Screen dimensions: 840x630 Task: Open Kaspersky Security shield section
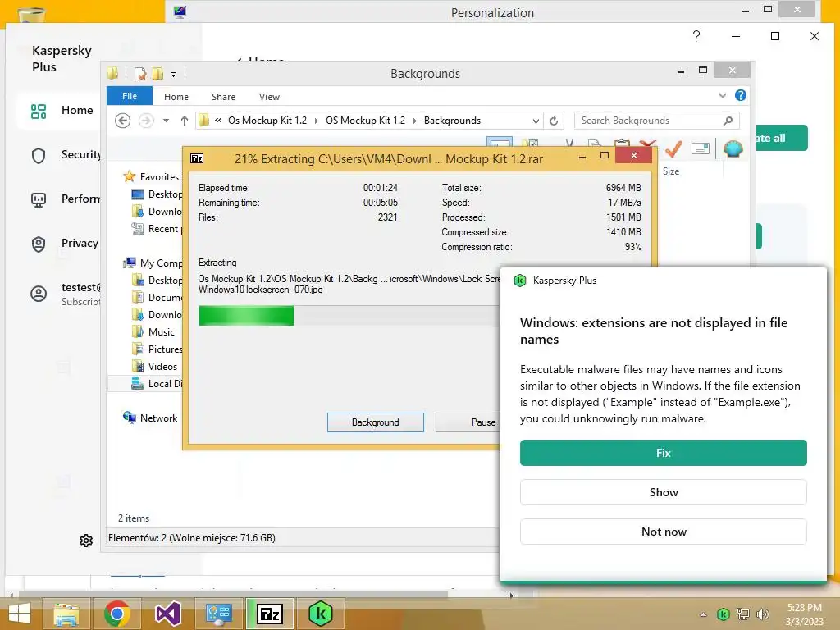[x=64, y=155]
